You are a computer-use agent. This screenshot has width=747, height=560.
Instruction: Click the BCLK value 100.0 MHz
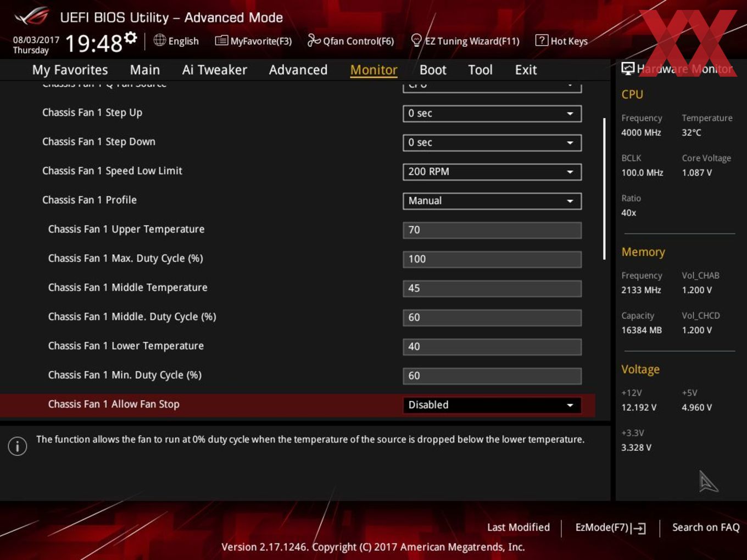[x=642, y=172]
